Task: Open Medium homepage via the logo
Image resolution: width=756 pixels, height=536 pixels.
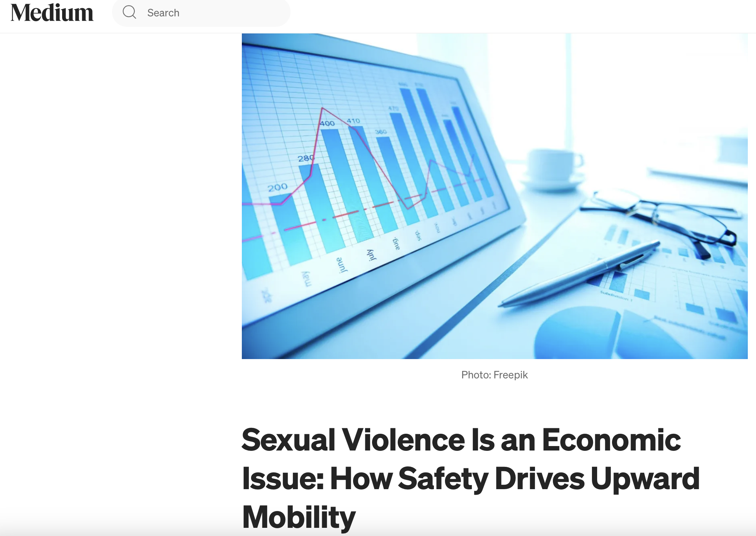Action: [x=52, y=12]
